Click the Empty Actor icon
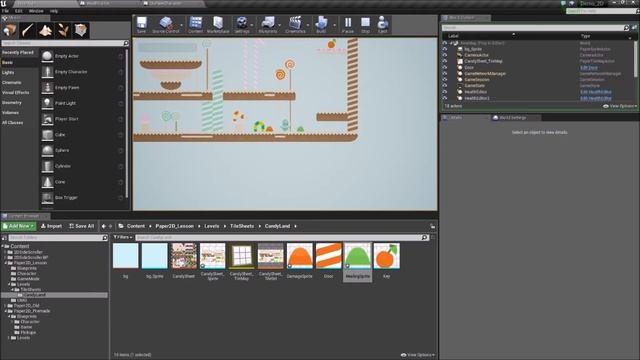Screen dimensions: 640x360 (x=47, y=56)
